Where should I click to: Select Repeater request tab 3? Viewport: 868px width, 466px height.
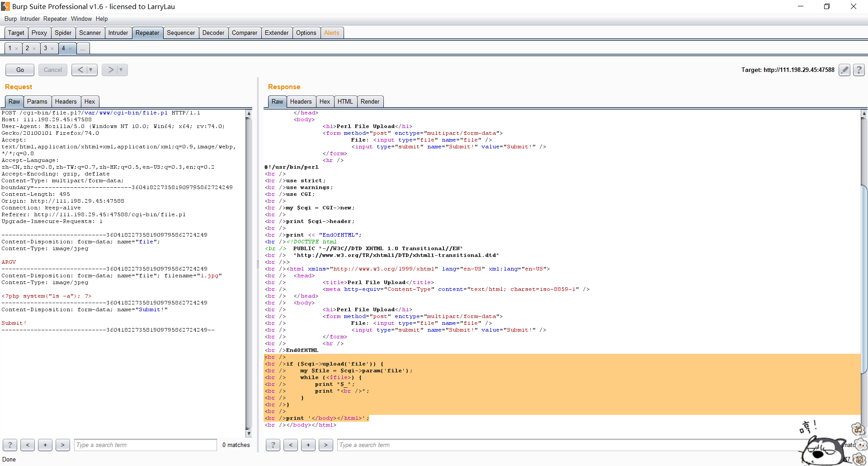(45, 48)
